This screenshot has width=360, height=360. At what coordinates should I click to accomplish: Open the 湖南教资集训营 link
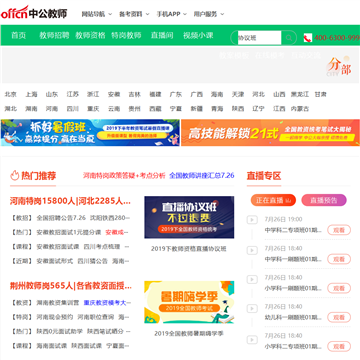(58, 303)
